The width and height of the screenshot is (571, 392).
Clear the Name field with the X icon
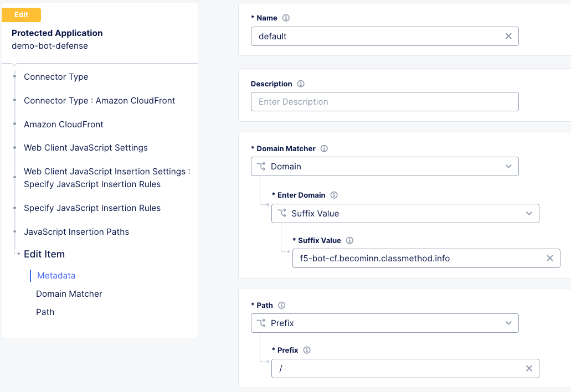508,36
